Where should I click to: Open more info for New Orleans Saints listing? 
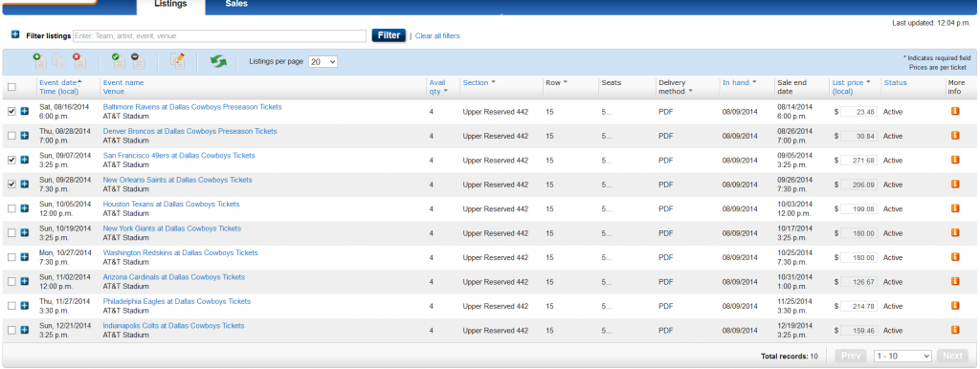point(955,184)
